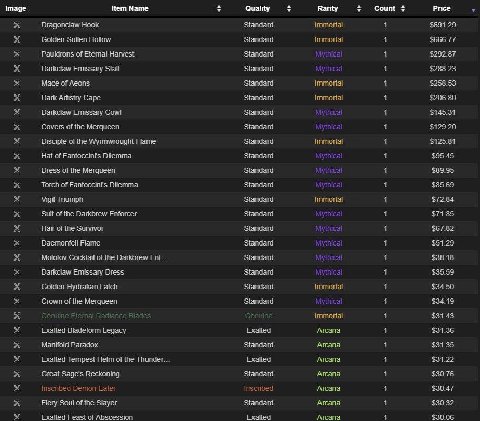The image size is (480, 421).
Task: Click image icon for Suit of the Darkbrew Enforcer
Action: point(17,214)
